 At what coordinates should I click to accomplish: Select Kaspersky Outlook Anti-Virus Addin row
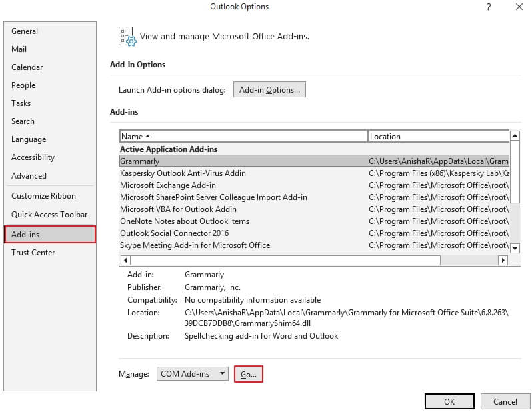(x=315, y=173)
